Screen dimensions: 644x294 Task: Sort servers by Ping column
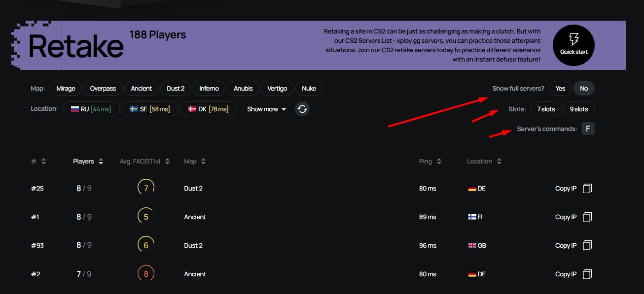pos(430,162)
